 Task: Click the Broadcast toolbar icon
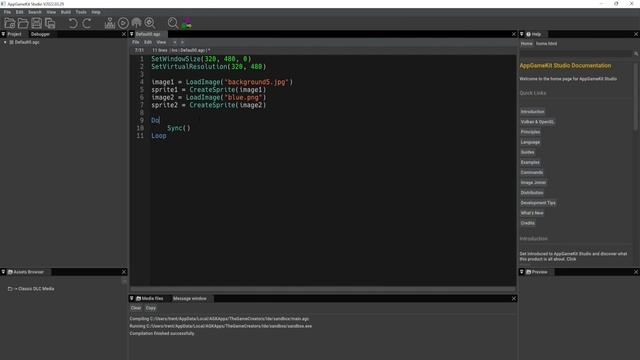(136, 23)
